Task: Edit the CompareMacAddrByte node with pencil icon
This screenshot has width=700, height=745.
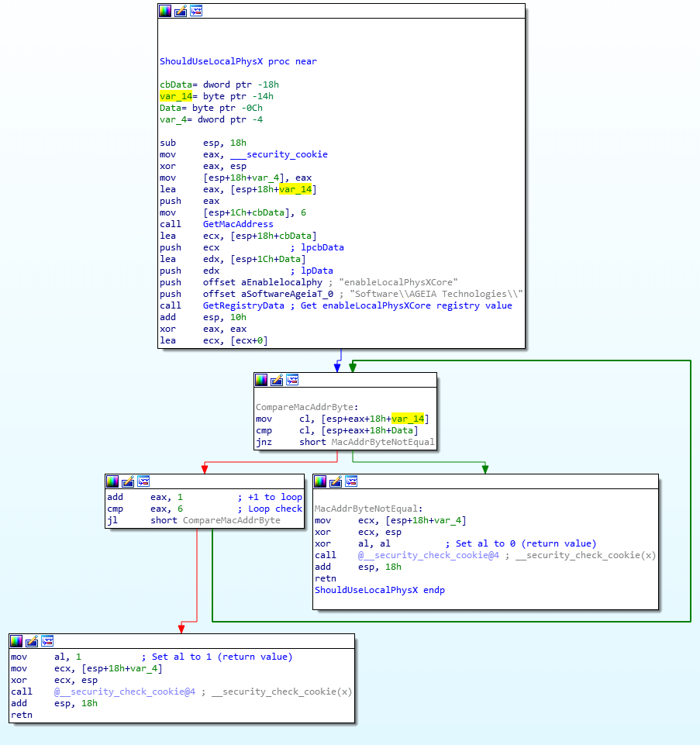Action: tap(277, 380)
